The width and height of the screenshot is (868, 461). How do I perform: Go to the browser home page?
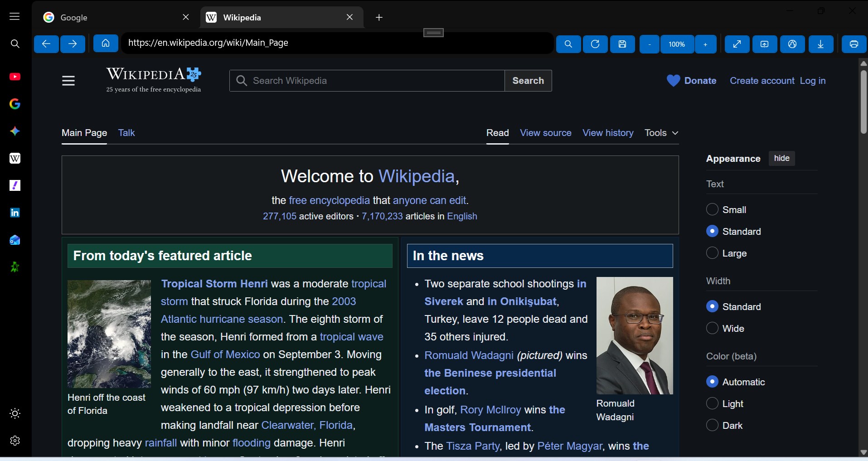[106, 44]
